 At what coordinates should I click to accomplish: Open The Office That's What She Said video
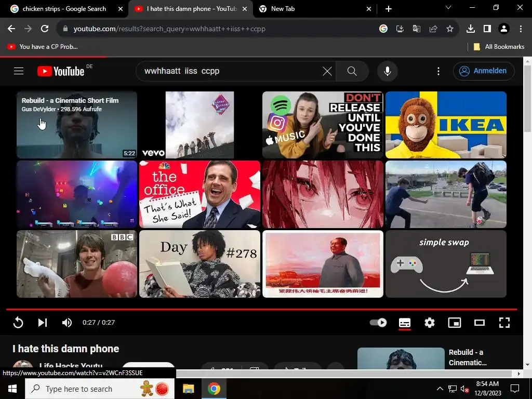pyautogui.click(x=199, y=194)
